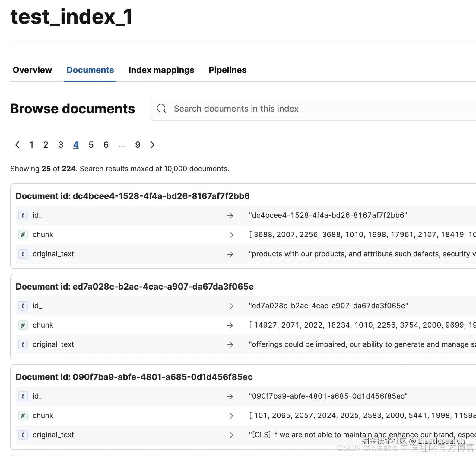Click text type icon beside first id_ field
This screenshot has width=476, height=456.
coord(23,215)
